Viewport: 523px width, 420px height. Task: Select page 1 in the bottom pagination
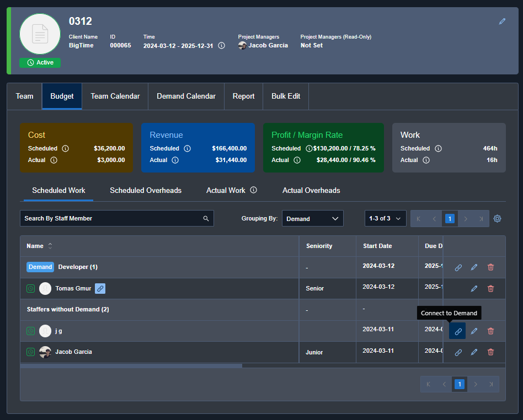460,384
